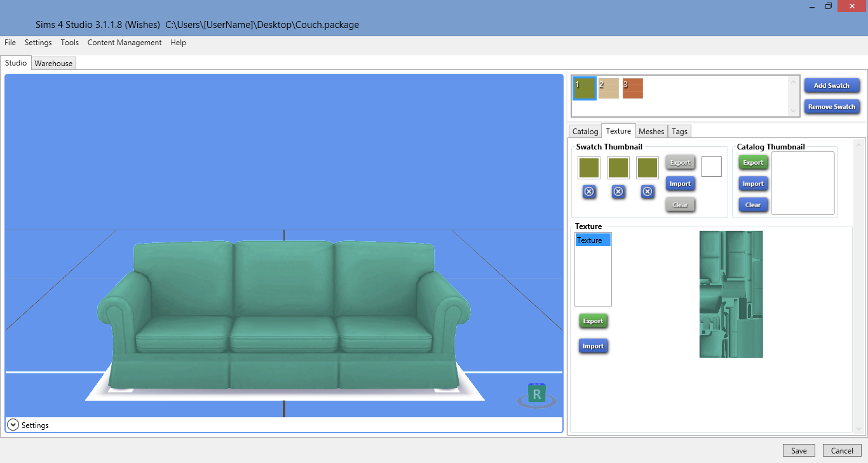Screen dimensions: 868x463
Task: Pick the first swatch thumbnail color square
Action: click(589, 168)
